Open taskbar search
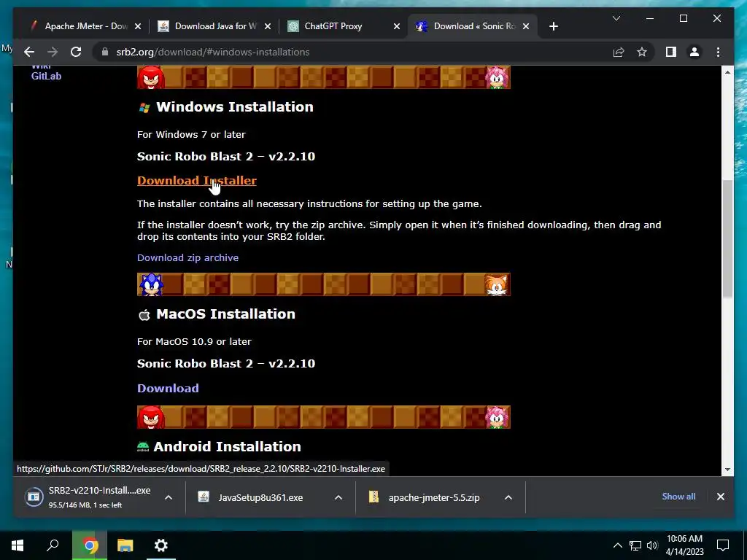The image size is (747, 560). point(53,545)
